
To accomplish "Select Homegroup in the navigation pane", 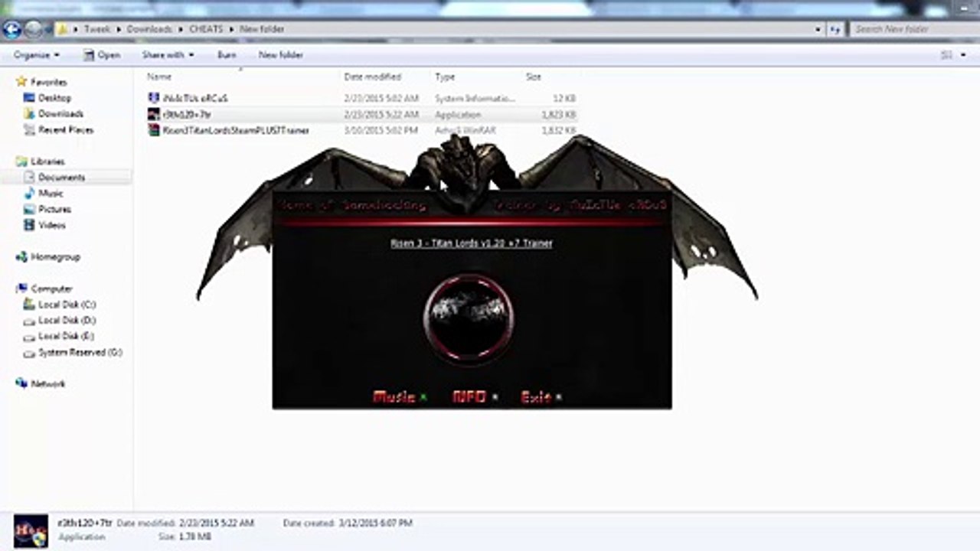I will coord(55,257).
